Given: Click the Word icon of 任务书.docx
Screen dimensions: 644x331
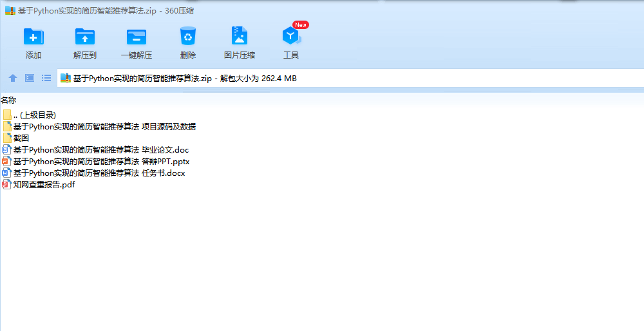Looking at the screenshot, I should pos(6,173).
